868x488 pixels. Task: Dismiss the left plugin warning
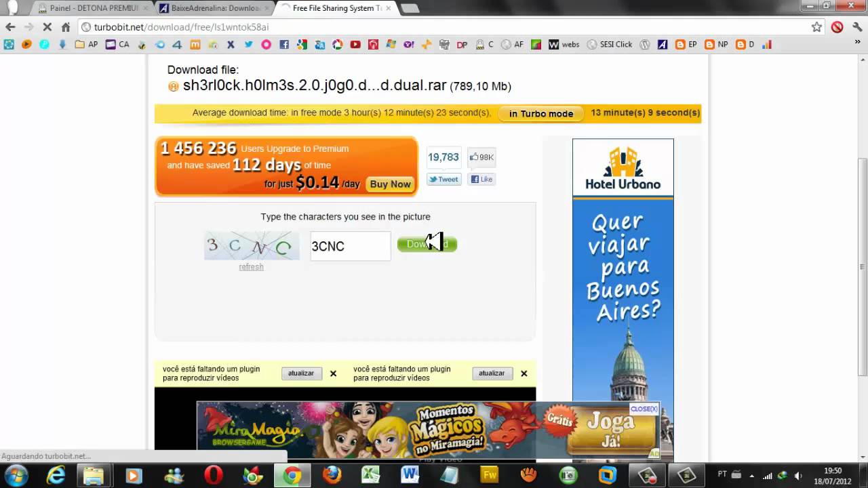tap(333, 373)
